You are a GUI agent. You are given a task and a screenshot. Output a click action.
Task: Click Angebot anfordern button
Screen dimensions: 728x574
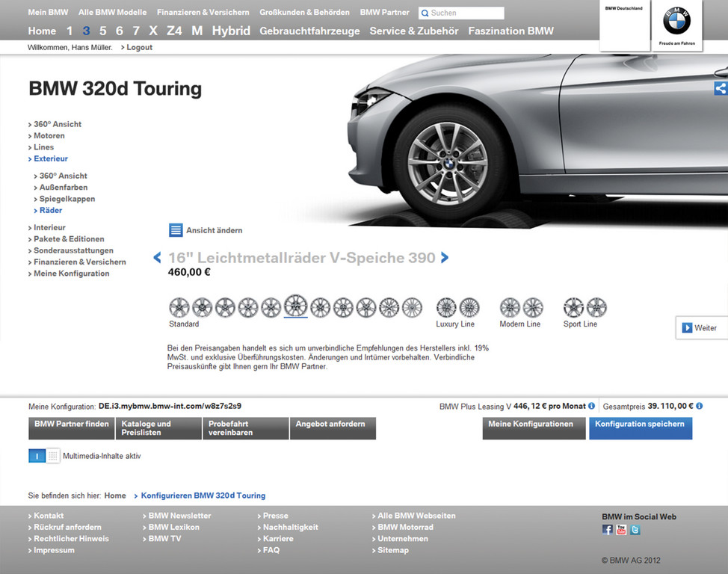pos(333,428)
